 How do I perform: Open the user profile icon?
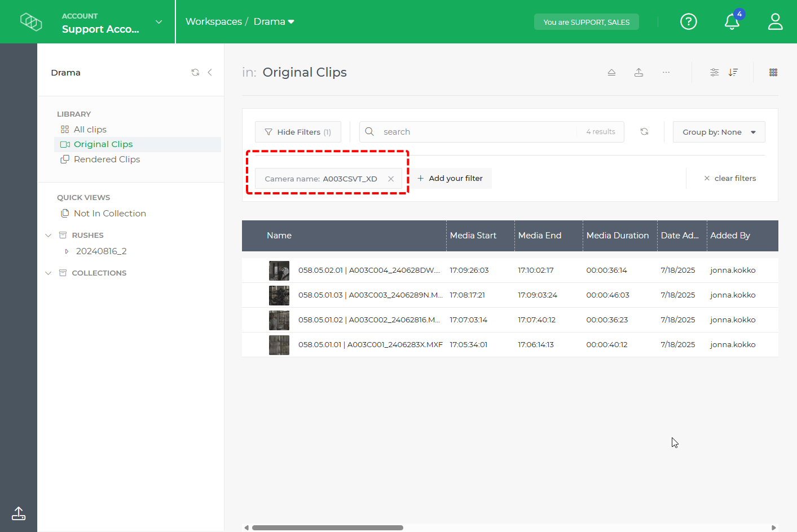point(776,21)
